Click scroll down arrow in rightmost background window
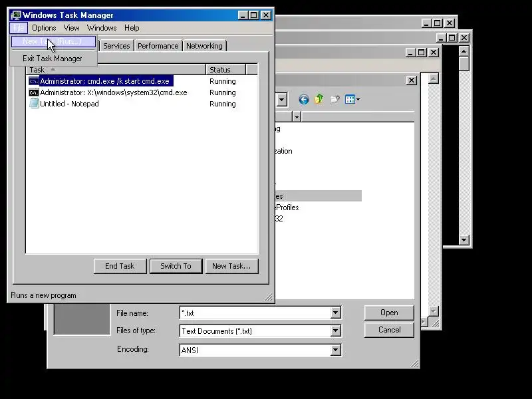 pyautogui.click(x=464, y=240)
